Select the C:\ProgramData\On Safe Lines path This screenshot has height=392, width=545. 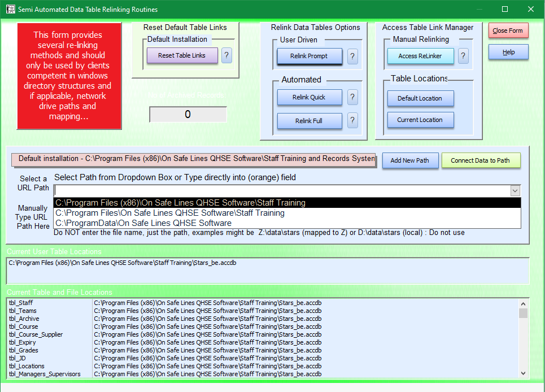pos(287,223)
